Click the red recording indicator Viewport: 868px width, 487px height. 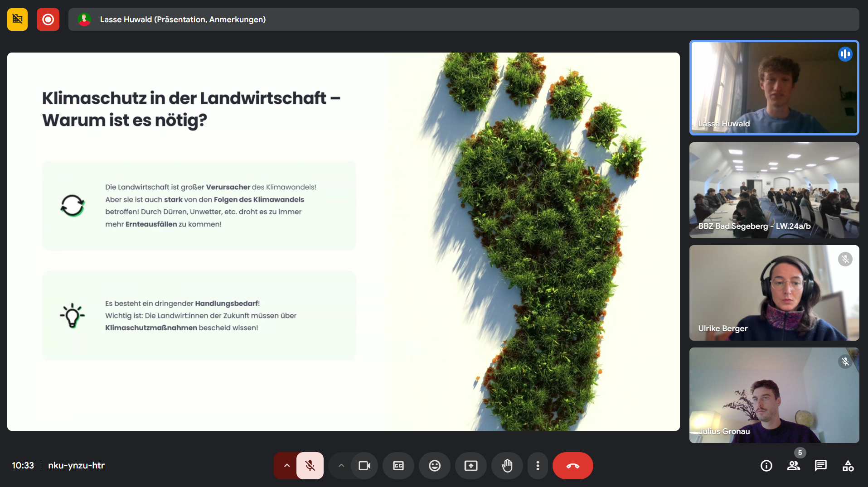(x=48, y=19)
